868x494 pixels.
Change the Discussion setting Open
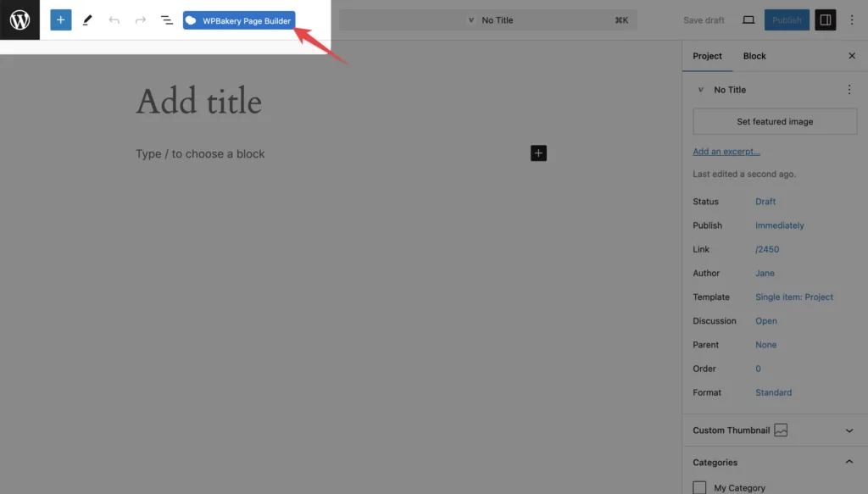click(766, 321)
